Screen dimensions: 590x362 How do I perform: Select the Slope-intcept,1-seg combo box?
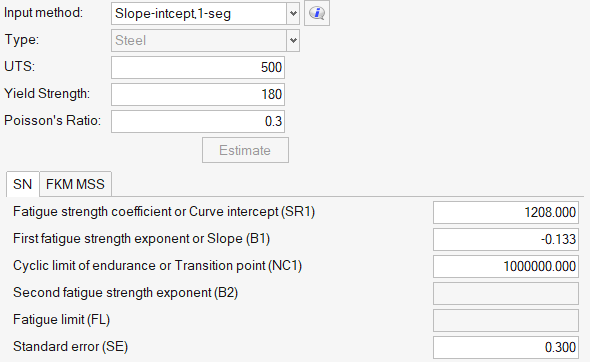click(205, 14)
